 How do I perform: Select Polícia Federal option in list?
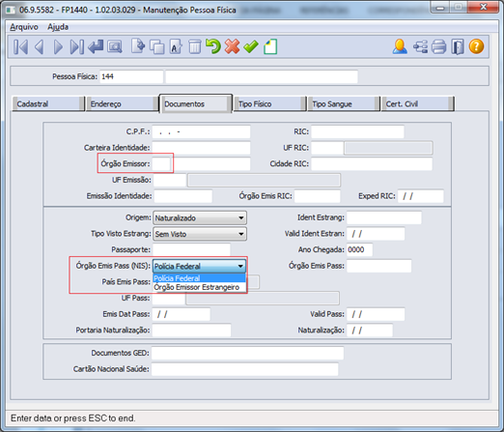click(199, 278)
